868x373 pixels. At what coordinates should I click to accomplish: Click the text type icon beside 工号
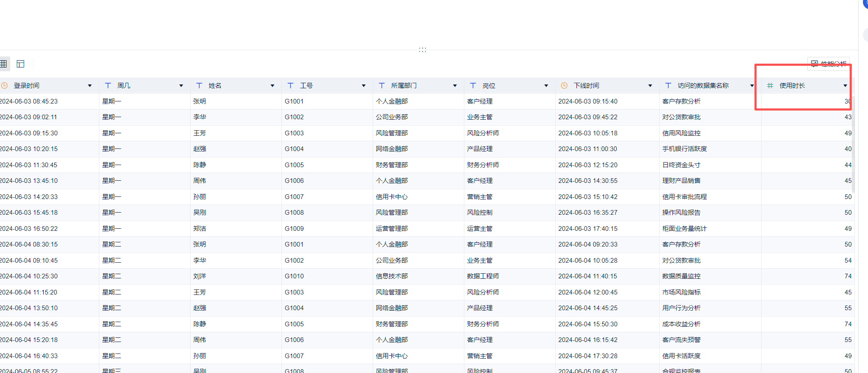(290, 86)
